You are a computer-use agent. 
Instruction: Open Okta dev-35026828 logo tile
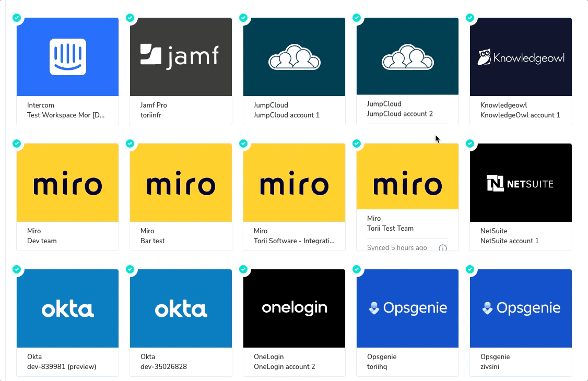point(181,308)
